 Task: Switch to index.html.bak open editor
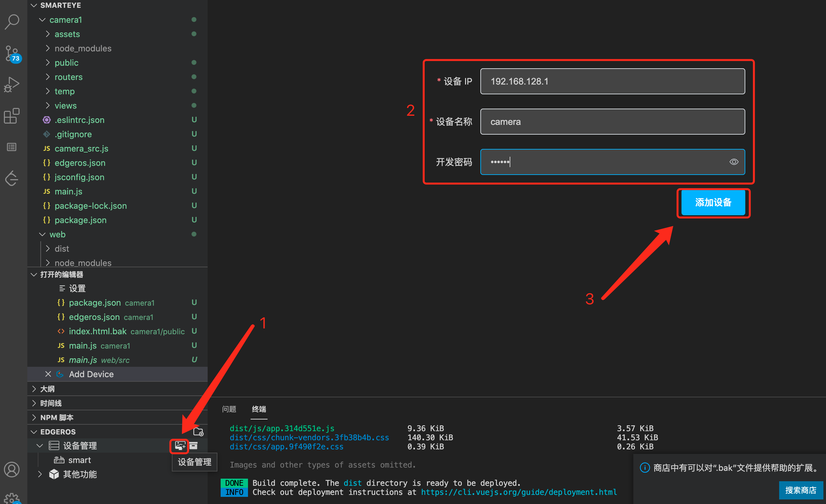[117, 331]
